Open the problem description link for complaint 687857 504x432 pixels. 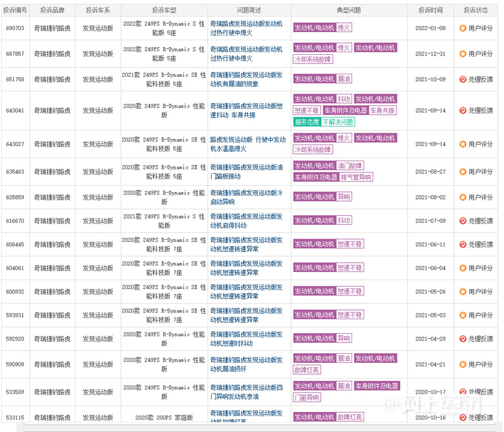click(246, 54)
